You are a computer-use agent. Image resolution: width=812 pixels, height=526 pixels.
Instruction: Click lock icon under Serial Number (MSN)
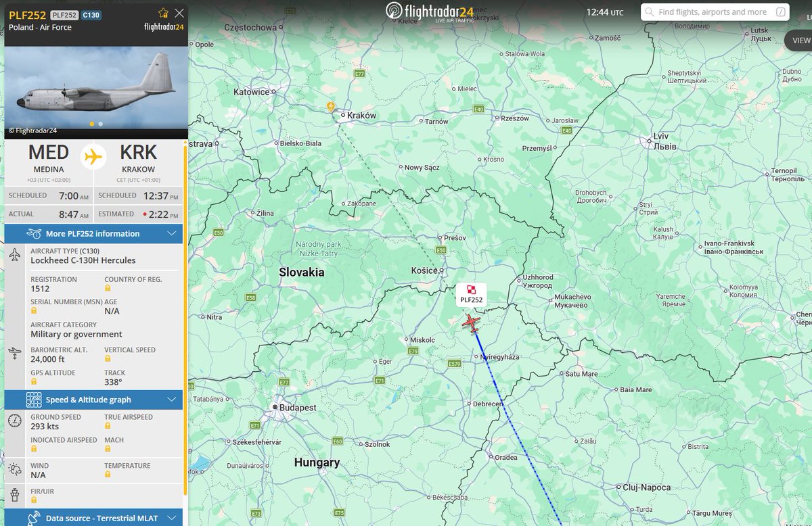[x=34, y=311]
